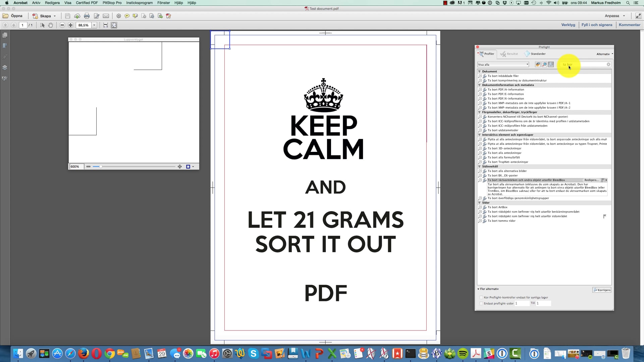Click the edit document pencil icon
This screenshot has height=362, width=644.
[97, 16]
